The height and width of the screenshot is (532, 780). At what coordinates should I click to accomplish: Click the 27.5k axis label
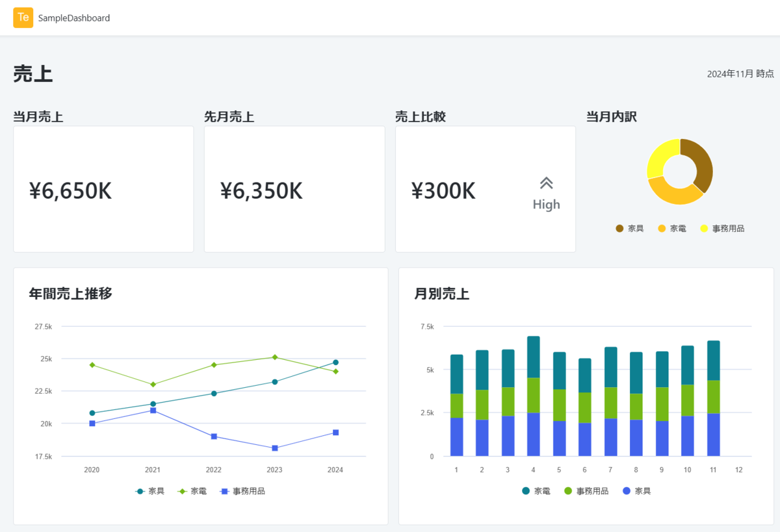[43, 326]
